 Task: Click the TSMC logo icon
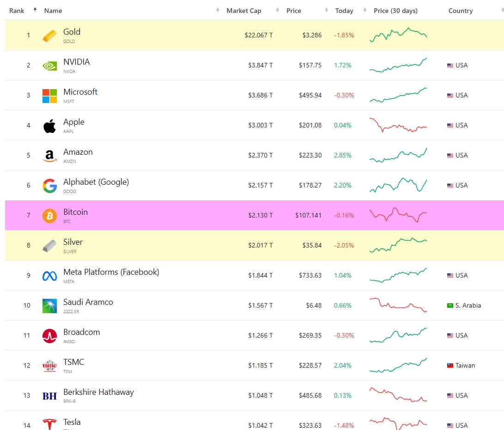[x=49, y=366]
